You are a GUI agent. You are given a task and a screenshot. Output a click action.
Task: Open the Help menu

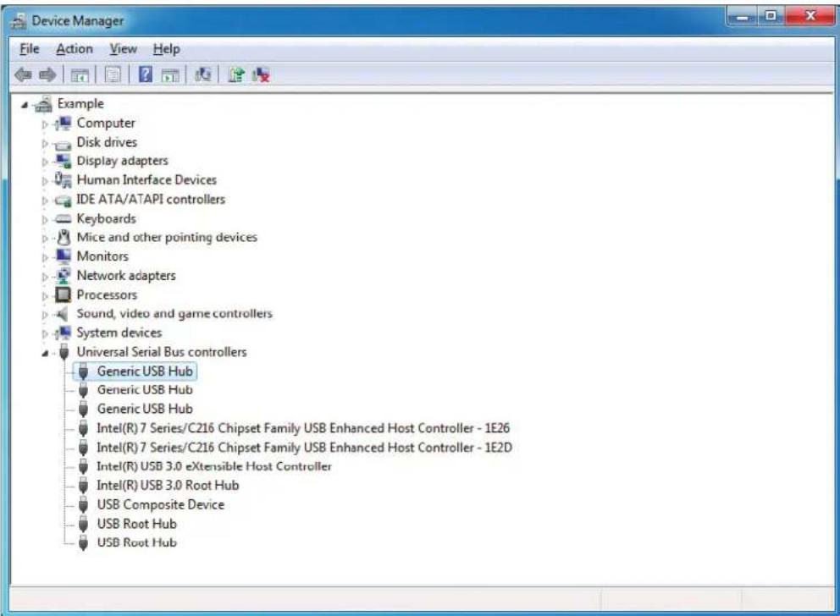coord(166,49)
